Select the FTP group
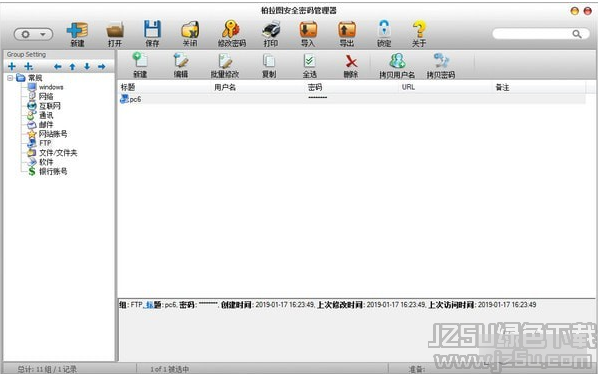The image size is (598, 374). 45,143
